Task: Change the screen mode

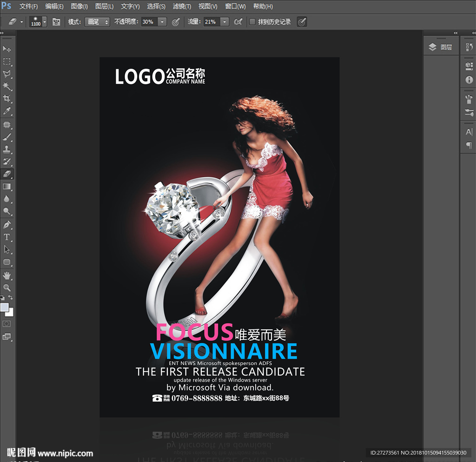Action: pos(7,336)
